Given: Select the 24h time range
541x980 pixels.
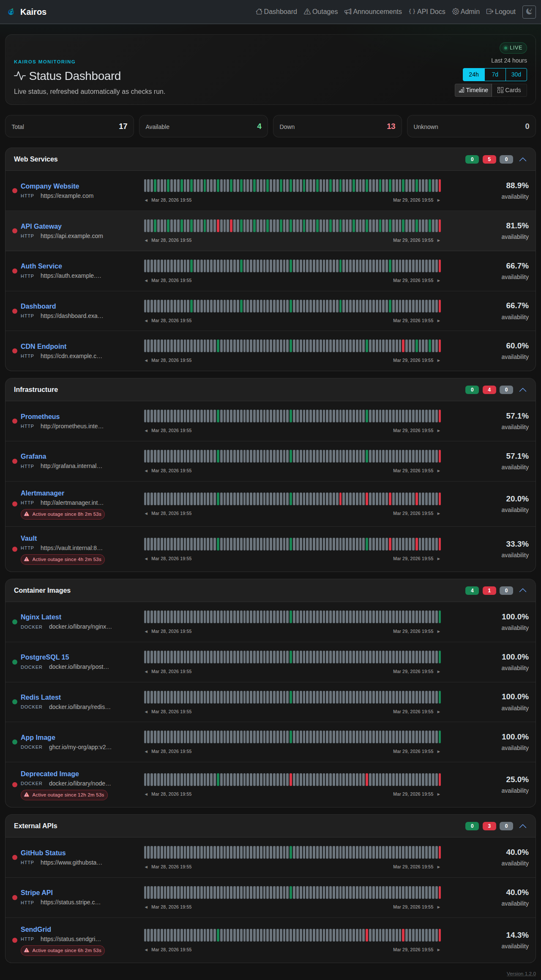Looking at the screenshot, I should tap(474, 74).
